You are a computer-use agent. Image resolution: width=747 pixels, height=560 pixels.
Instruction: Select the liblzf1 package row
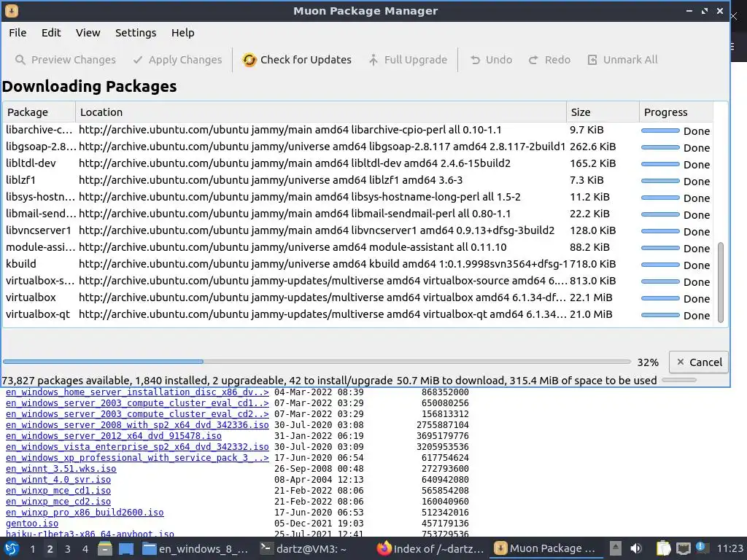tap(357, 181)
